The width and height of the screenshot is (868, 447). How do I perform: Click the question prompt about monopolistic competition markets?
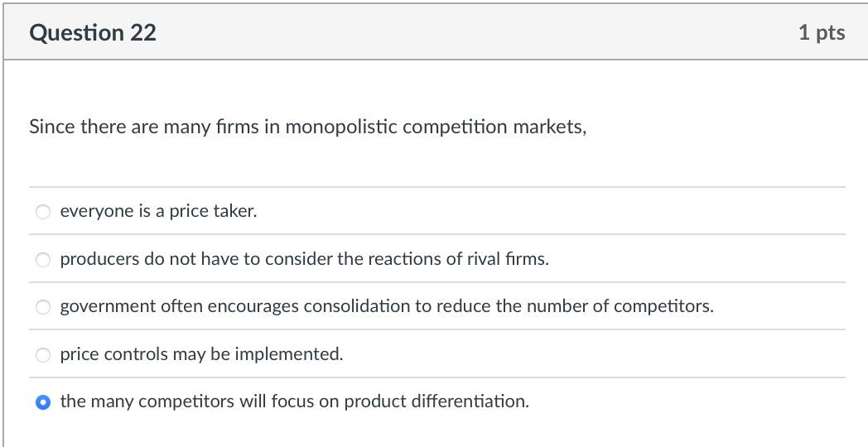(x=308, y=127)
